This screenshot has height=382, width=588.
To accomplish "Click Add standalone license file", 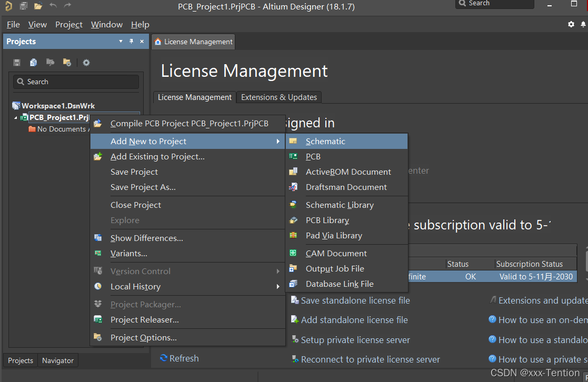I will coord(350,320).
